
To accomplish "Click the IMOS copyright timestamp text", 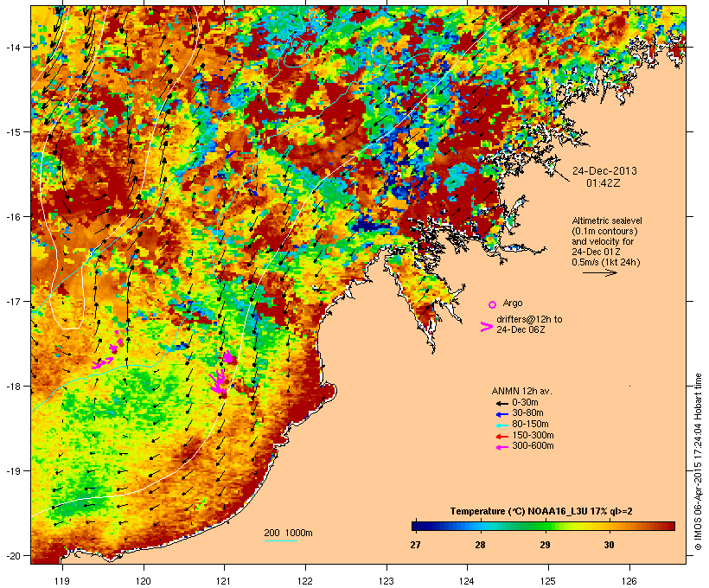I will (x=699, y=462).
